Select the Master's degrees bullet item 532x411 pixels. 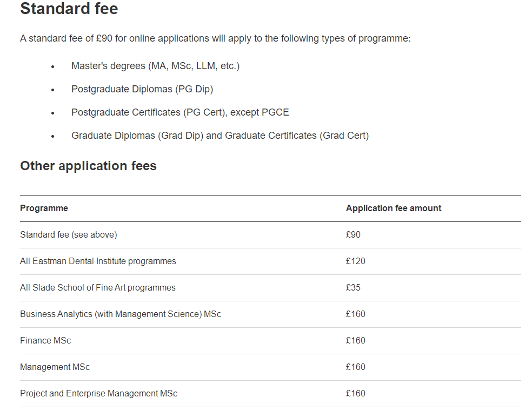[x=155, y=66]
